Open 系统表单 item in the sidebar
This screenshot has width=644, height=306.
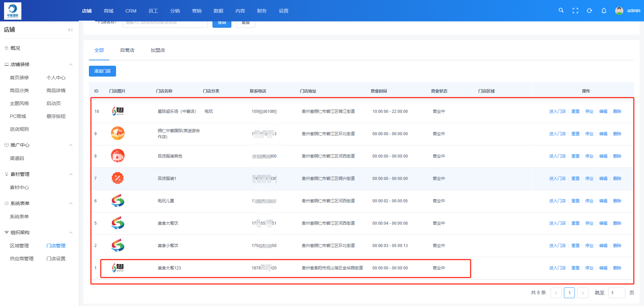click(x=19, y=217)
